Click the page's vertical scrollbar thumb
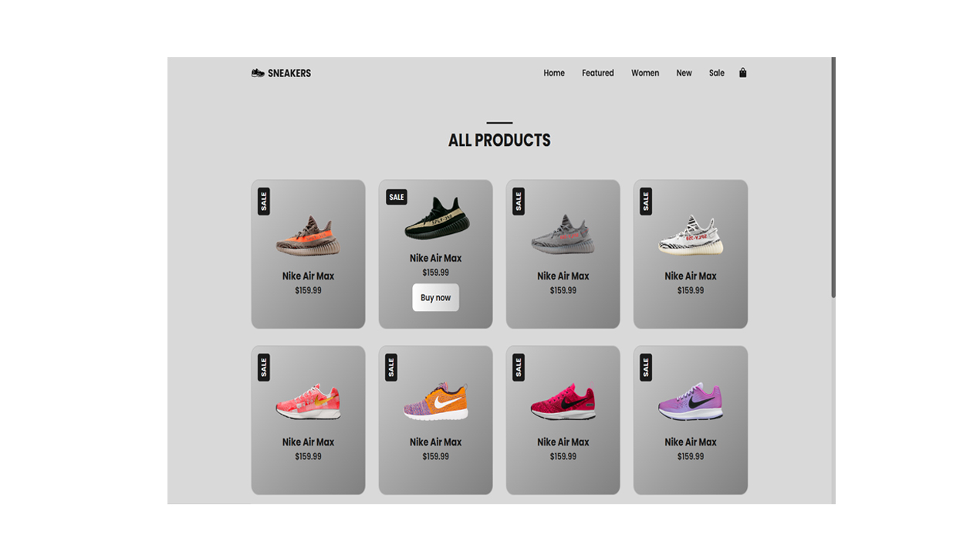This screenshot has height=556, width=980. tap(833, 178)
